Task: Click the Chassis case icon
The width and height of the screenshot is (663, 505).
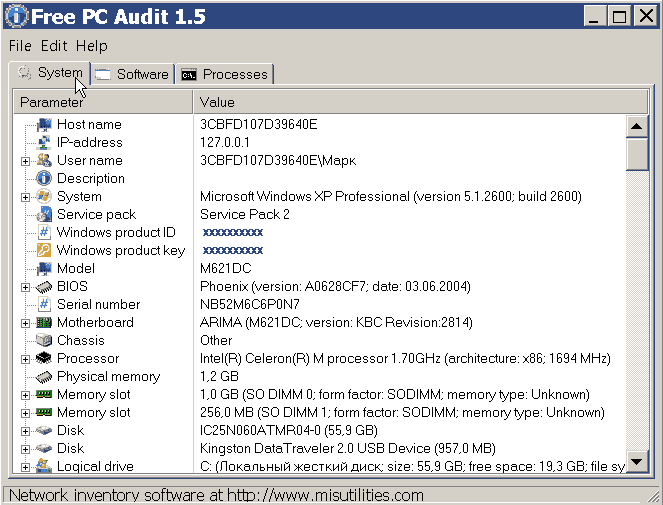Action: pyautogui.click(x=44, y=340)
